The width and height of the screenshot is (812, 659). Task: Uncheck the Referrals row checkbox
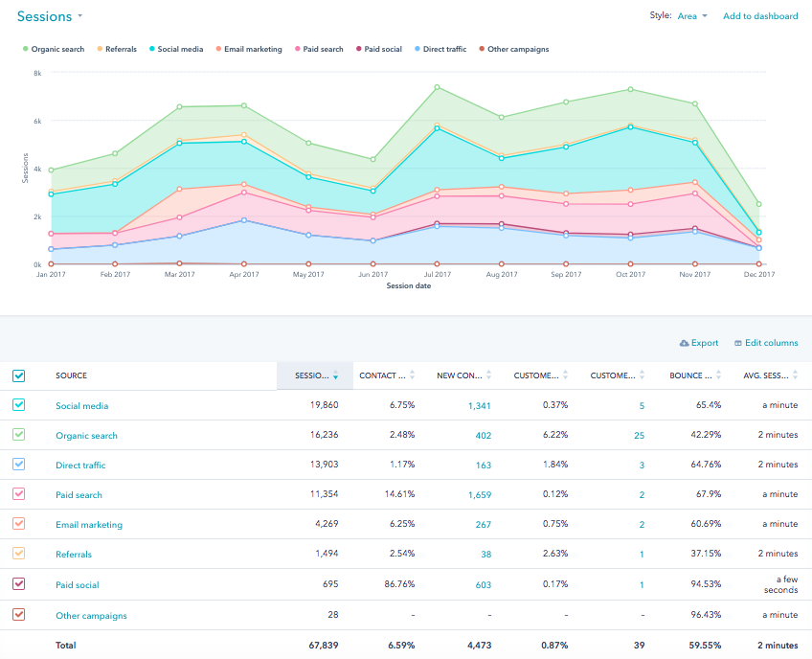click(x=18, y=554)
